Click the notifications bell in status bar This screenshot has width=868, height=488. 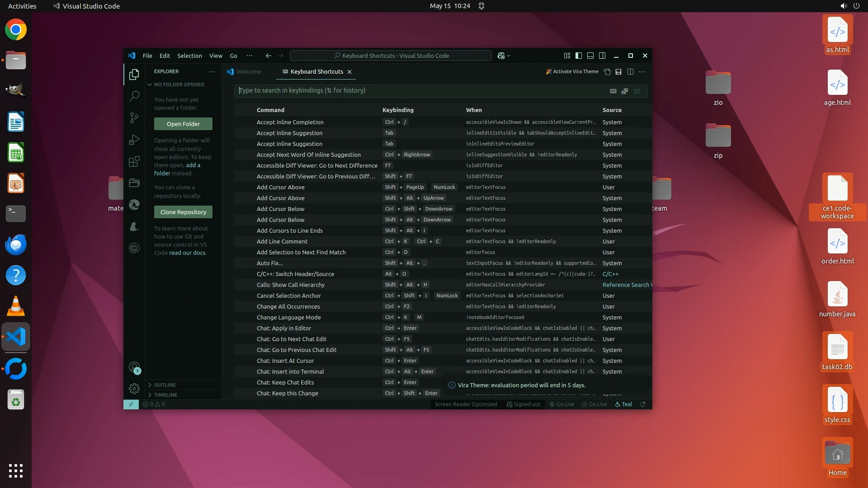pos(642,404)
